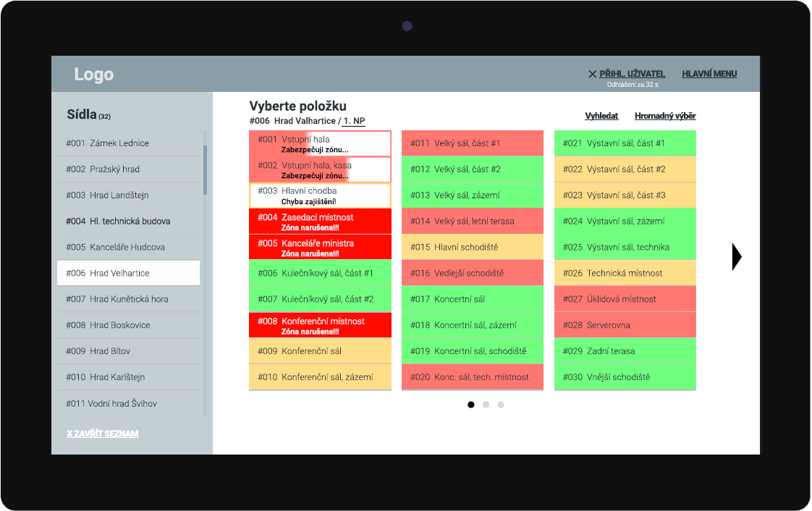Select #001 Zámek Lednice in sidebar
The height and width of the screenshot is (511, 812).
click(x=128, y=143)
